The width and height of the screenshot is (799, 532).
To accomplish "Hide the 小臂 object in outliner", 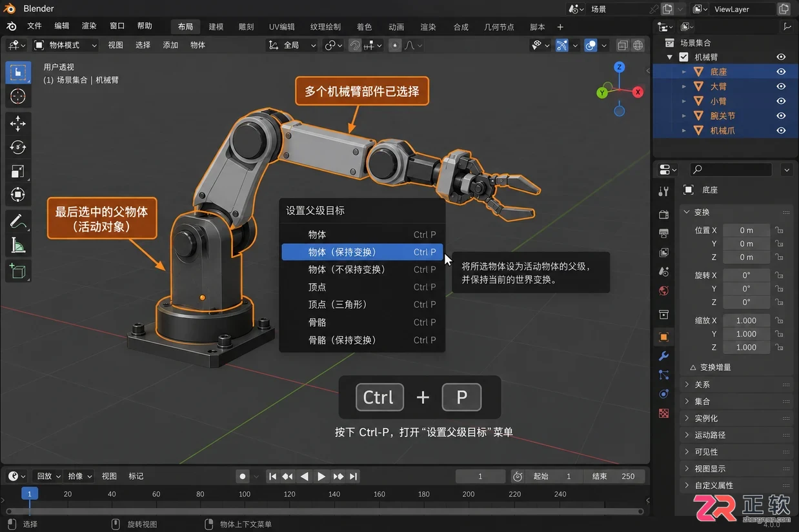I will point(781,101).
